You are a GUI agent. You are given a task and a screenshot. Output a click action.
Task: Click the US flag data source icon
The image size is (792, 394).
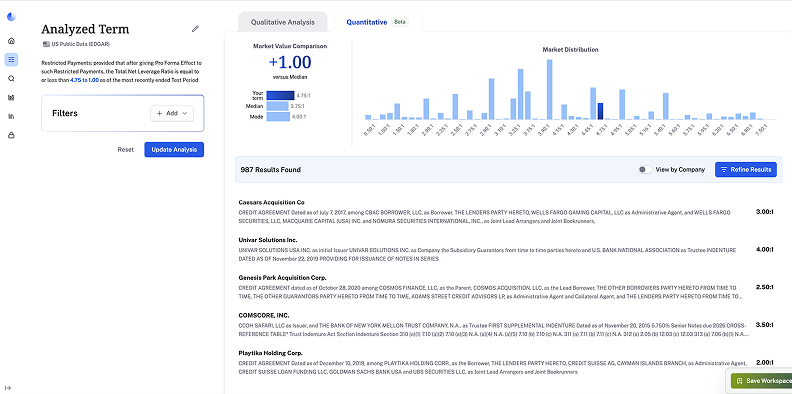click(x=46, y=44)
